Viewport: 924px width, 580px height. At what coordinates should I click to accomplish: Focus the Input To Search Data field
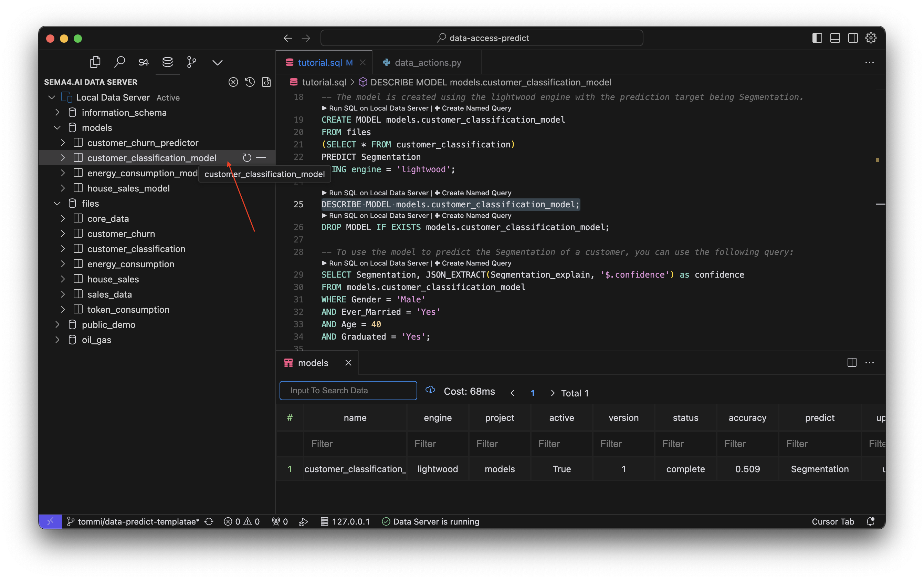(348, 390)
